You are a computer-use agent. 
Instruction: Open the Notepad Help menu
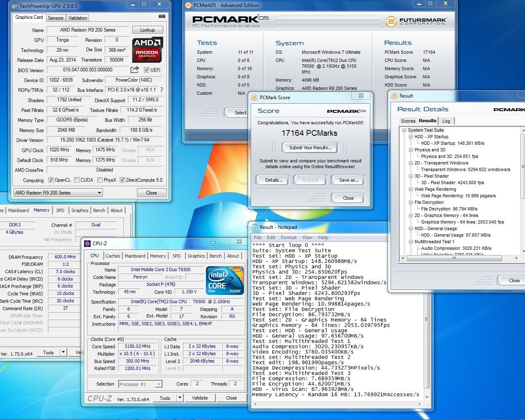coord(323,237)
